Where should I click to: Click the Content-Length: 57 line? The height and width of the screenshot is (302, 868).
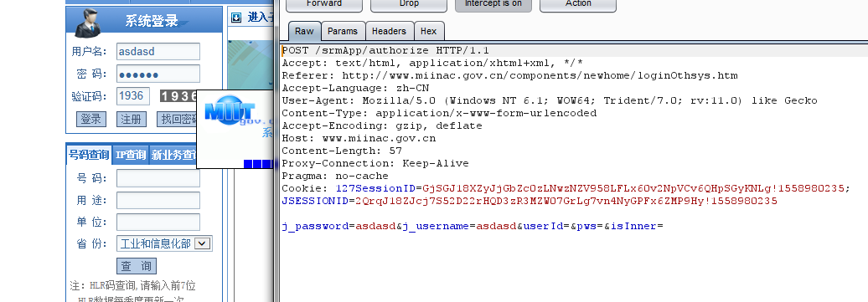tap(342, 151)
